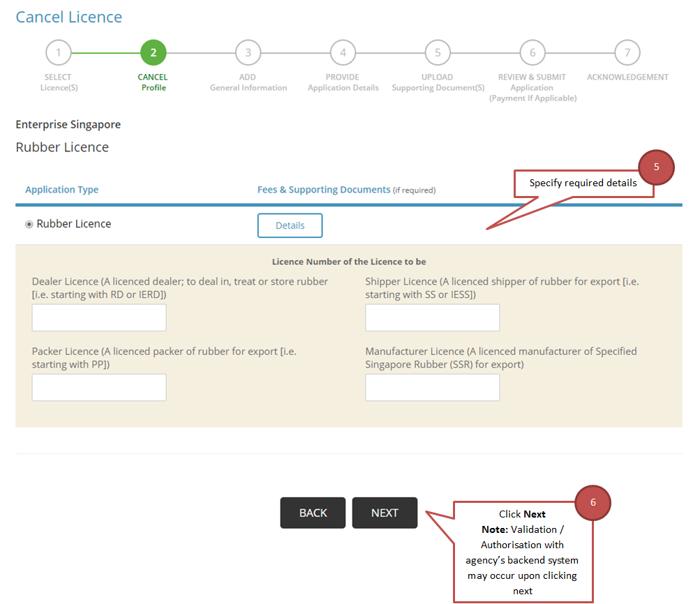Click the Specify required details callout box
The height and width of the screenshot is (604, 700).
tap(583, 183)
